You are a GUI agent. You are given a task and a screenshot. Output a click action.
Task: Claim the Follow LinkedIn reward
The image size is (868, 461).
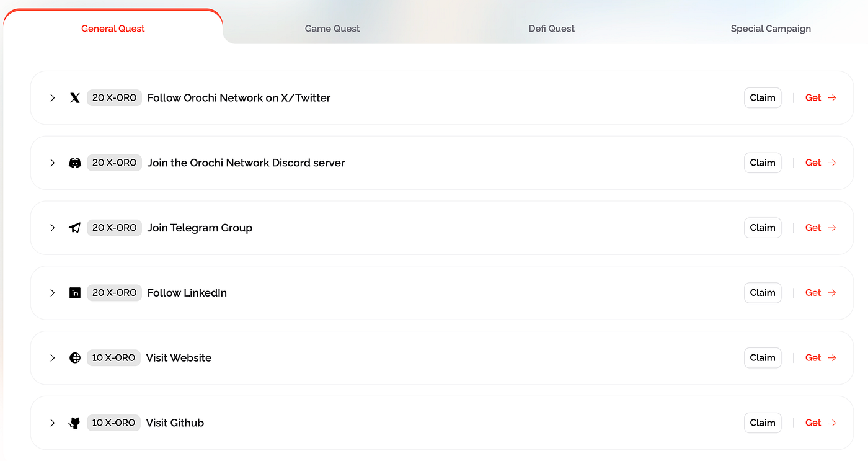763,293
